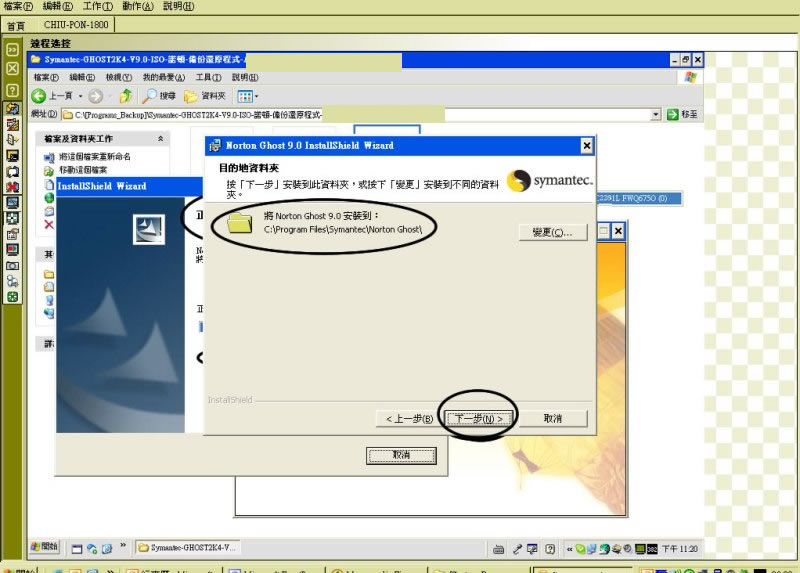This screenshot has height=573, width=800.
Task: Click the install path C:\Program Files\Symantec\Norton Ghost\
Action: 343,230
